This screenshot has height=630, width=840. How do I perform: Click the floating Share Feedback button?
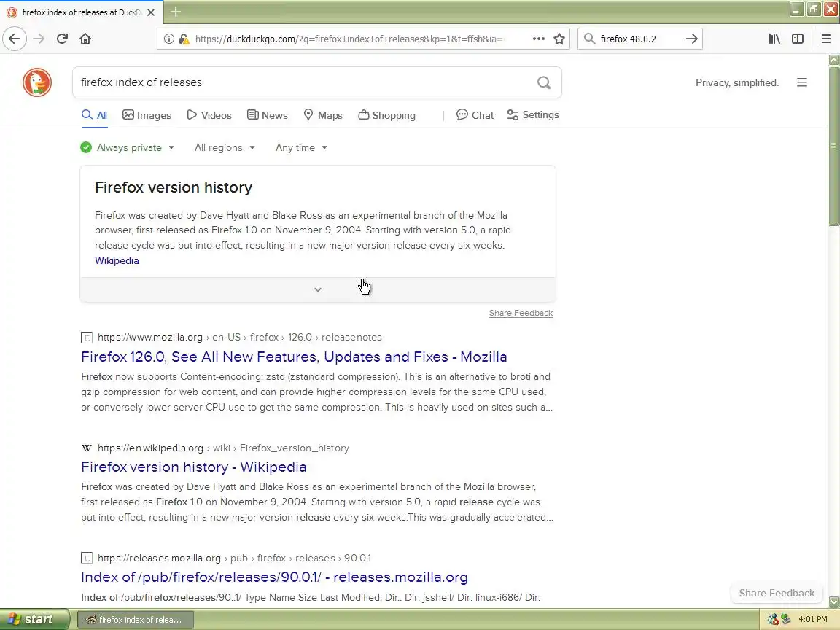coord(777,593)
